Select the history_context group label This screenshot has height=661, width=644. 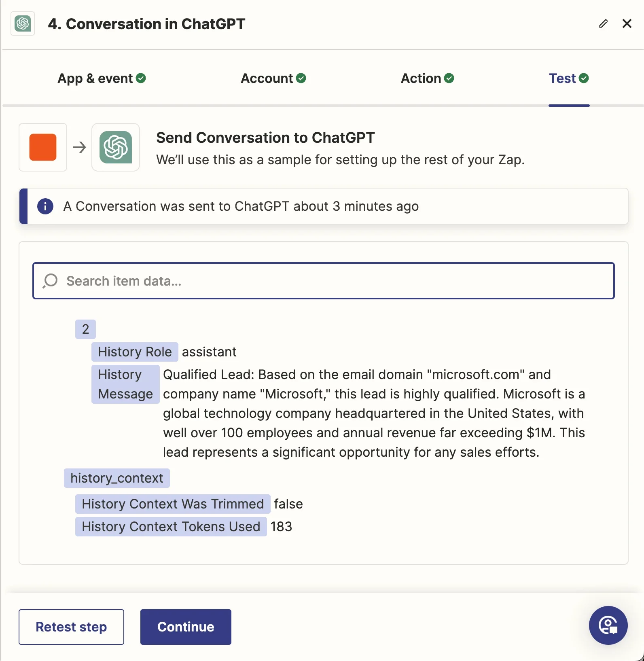pos(117,478)
